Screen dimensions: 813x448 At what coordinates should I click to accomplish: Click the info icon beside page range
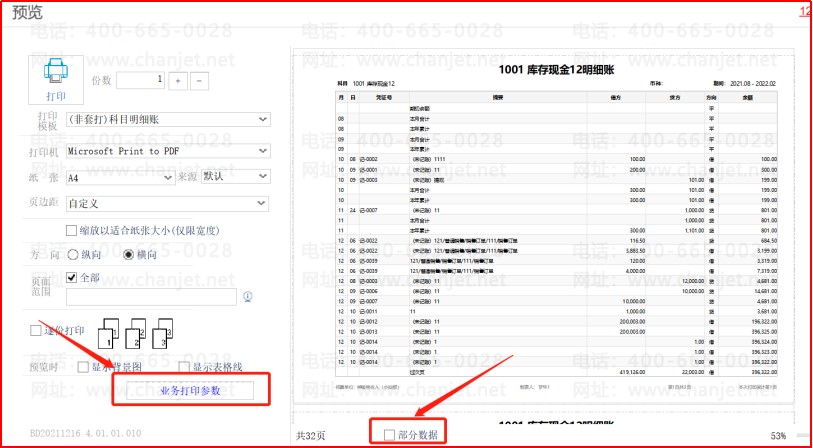[x=248, y=296]
